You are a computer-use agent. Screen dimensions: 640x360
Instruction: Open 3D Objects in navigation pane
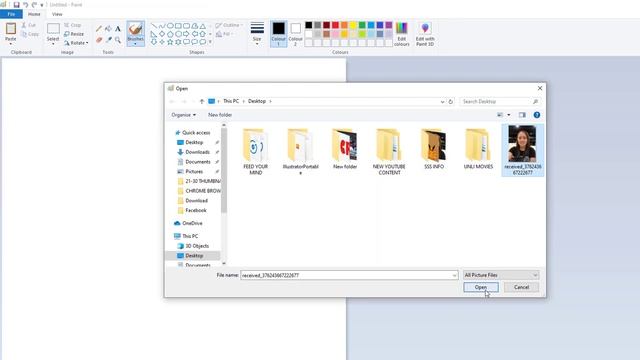197,246
